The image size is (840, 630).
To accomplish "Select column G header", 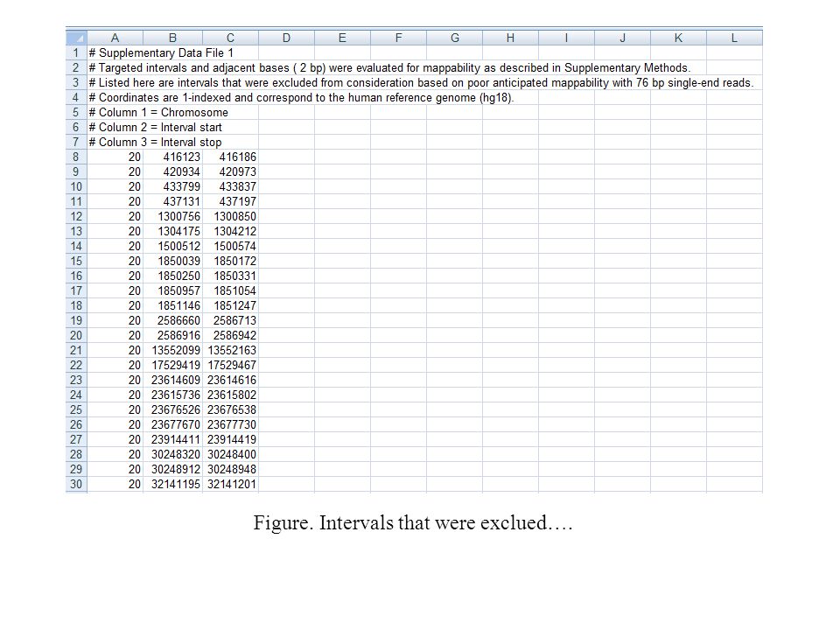I will click(455, 38).
